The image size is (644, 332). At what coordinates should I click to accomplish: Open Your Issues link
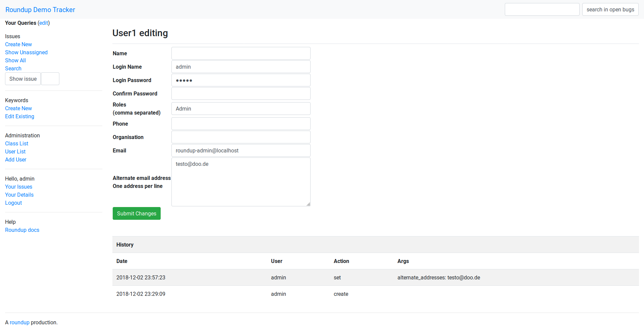(x=18, y=187)
